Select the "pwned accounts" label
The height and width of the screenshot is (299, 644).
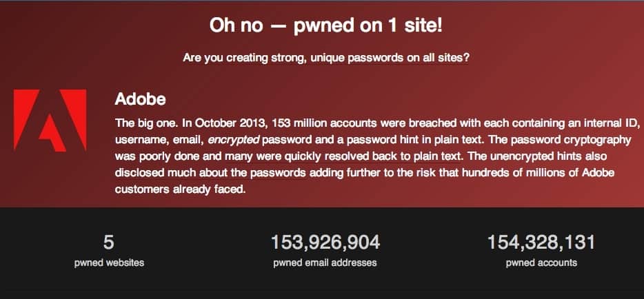click(541, 263)
